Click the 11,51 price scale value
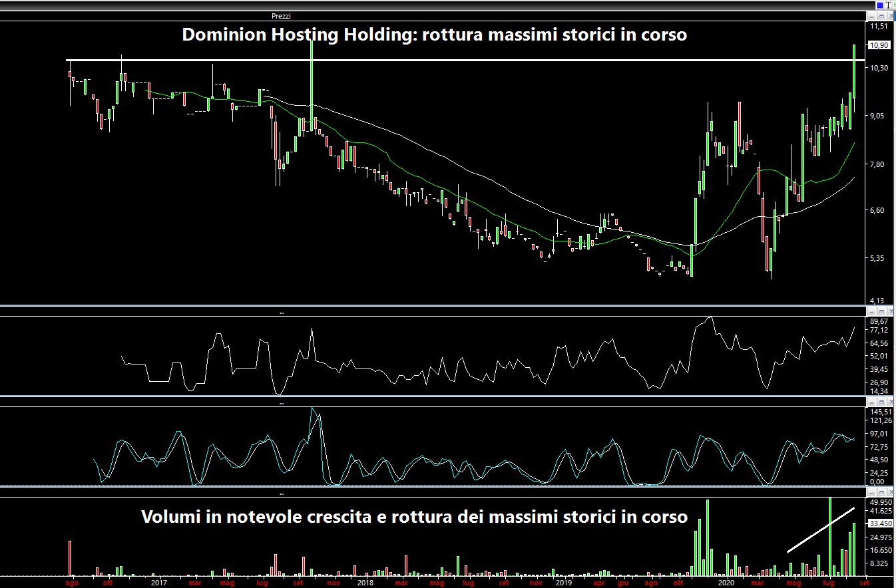This screenshot has height=588, width=896. (x=879, y=26)
